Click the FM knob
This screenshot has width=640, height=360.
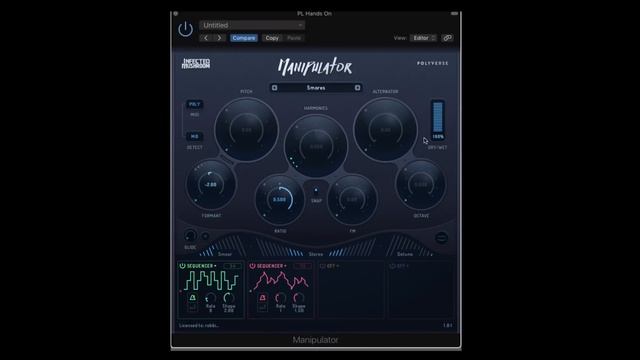click(x=352, y=200)
